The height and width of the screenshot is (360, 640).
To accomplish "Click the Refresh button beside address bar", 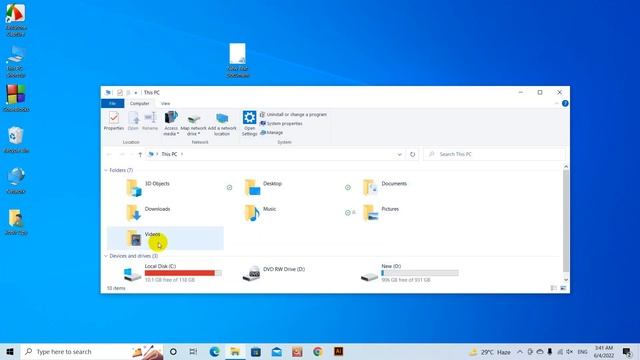I will (x=413, y=154).
